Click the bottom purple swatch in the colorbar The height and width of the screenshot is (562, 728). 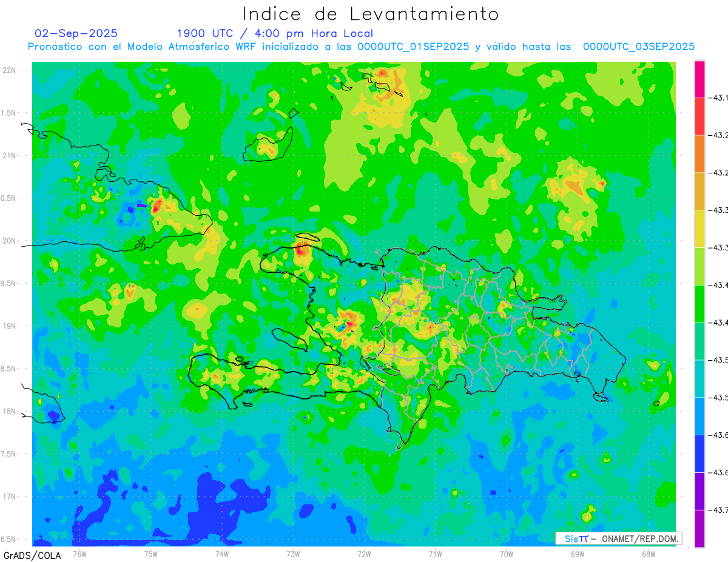tap(699, 529)
